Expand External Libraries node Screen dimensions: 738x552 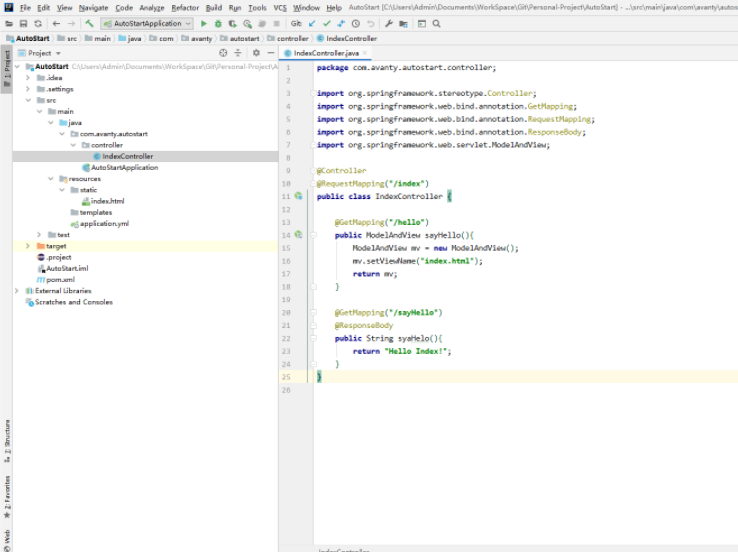click(16, 291)
